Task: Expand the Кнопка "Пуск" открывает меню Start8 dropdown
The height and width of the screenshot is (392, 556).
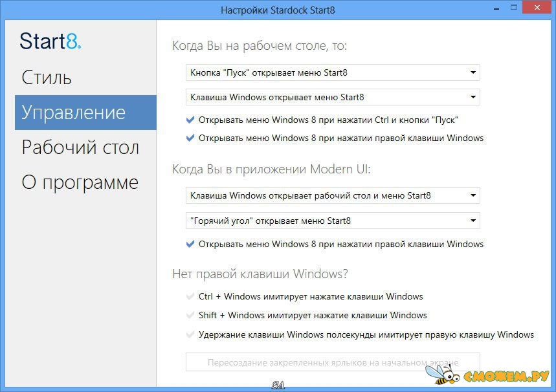Action: [x=333, y=72]
